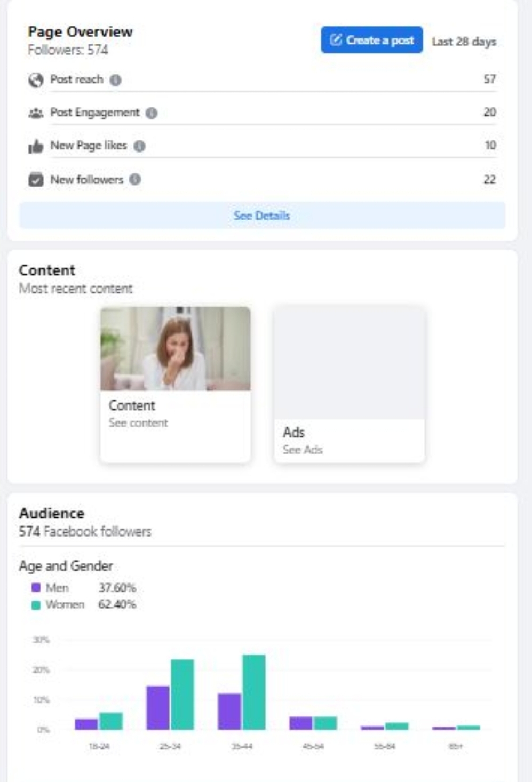Click the Post reach value 57
Screen dimensions: 532x782
pos(490,79)
